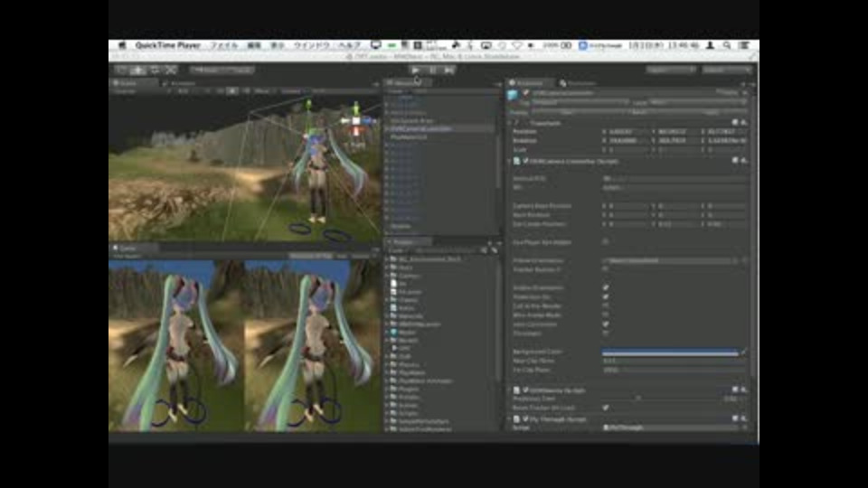
Task: Click the Follow Orientation object picker circle
Action: [744, 260]
